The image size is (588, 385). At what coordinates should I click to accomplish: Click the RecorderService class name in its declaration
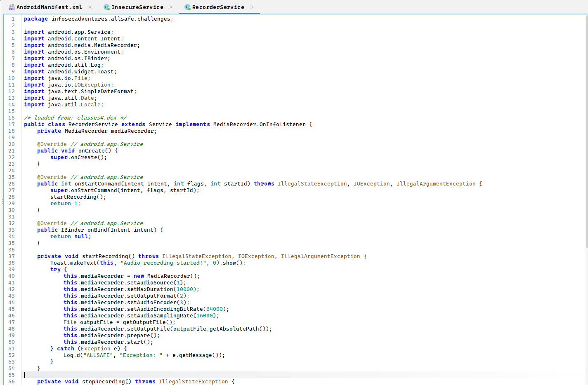pyautogui.click(x=93, y=124)
